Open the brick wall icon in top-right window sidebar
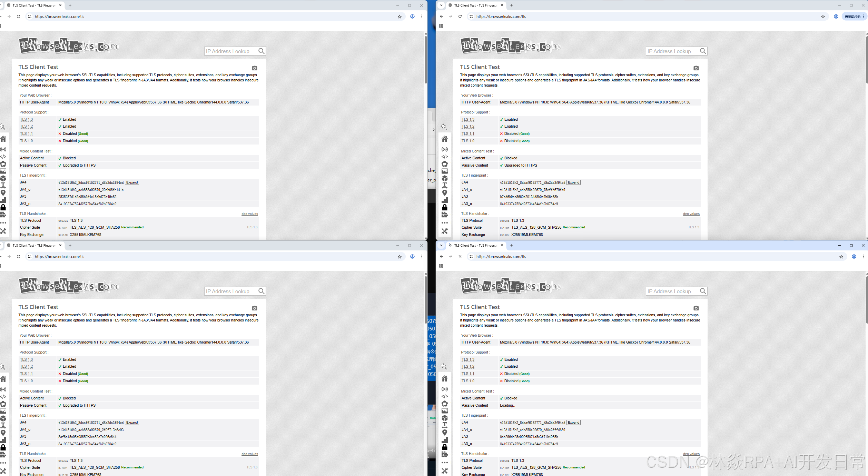Screen dimensions: 868x476 [445, 215]
